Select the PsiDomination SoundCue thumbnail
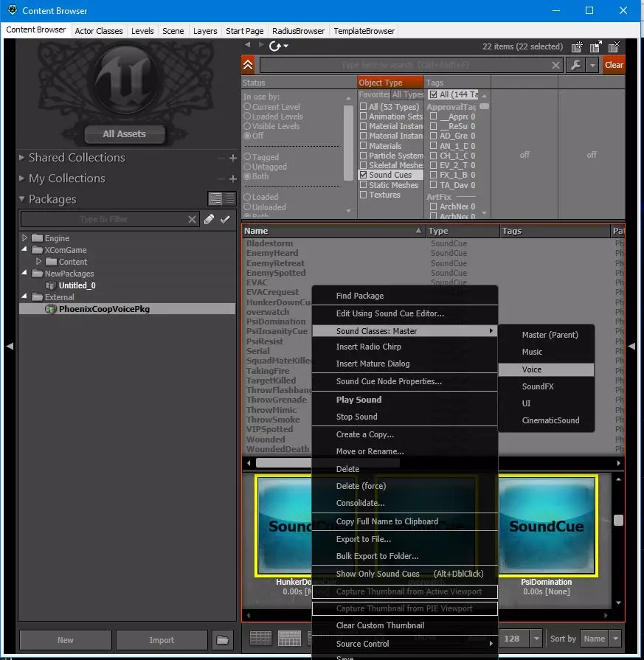This screenshot has height=660, width=644. (546, 526)
